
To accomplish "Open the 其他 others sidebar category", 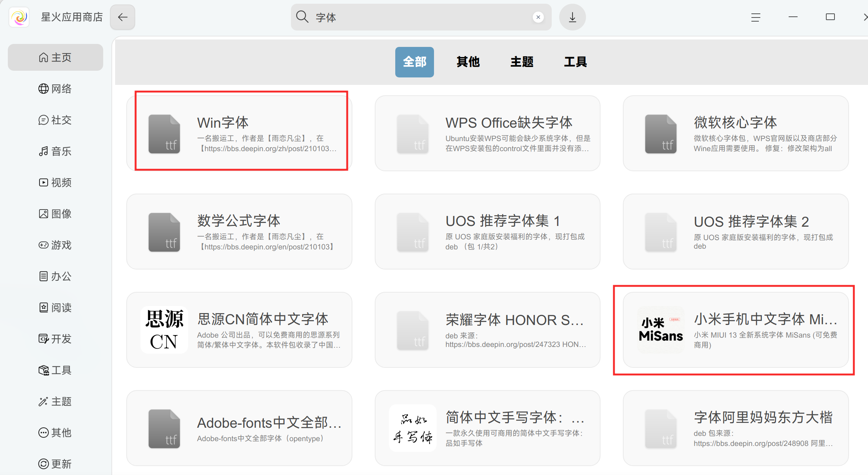I will pyautogui.click(x=56, y=433).
